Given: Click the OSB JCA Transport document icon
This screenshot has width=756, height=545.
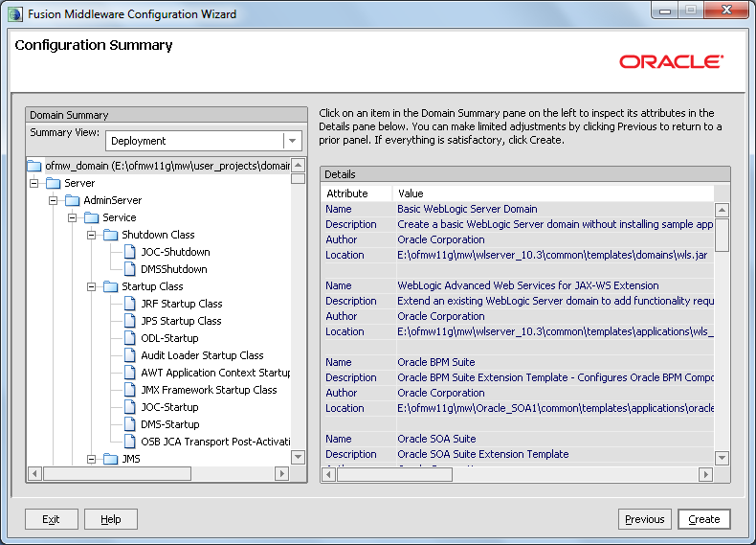Looking at the screenshot, I should click(x=130, y=442).
